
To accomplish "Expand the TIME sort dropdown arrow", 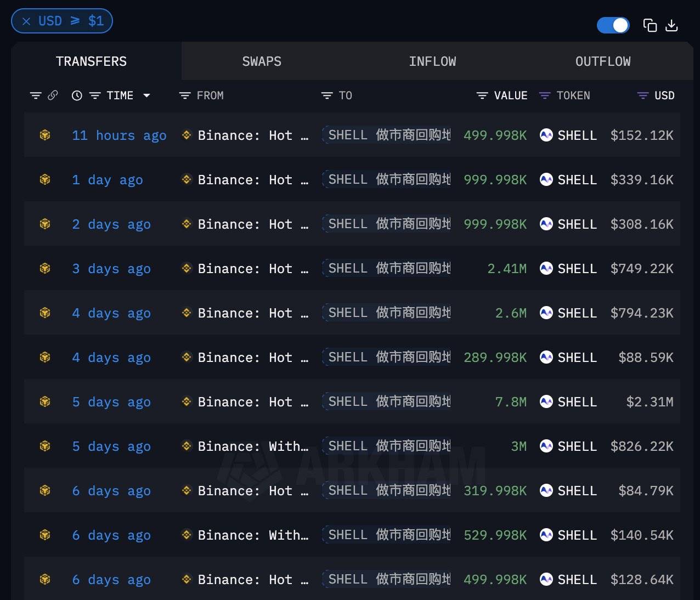I will coord(146,95).
